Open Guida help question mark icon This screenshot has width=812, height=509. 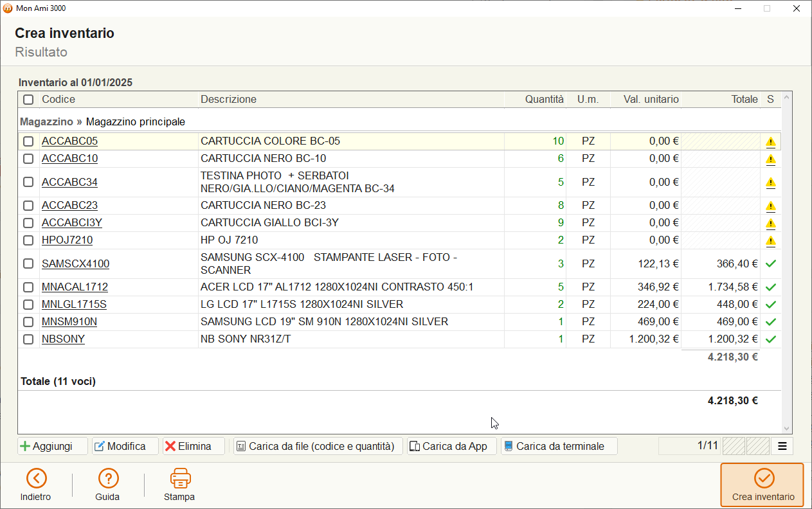(108, 478)
